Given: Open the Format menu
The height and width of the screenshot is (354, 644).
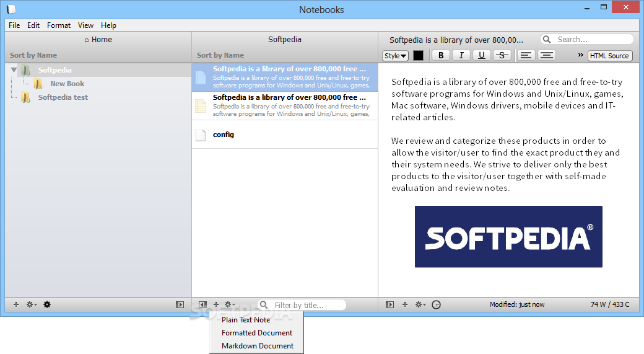Looking at the screenshot, I should (x=59, y=25).
